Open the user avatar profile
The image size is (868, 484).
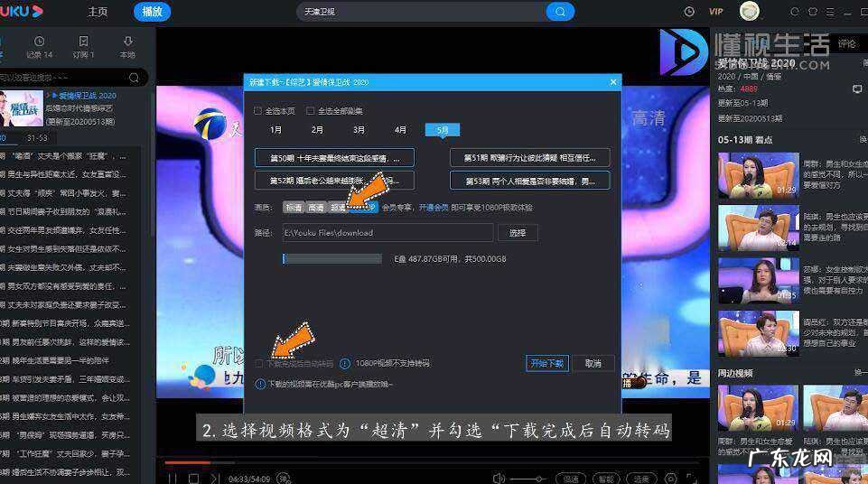pos(750,11)
